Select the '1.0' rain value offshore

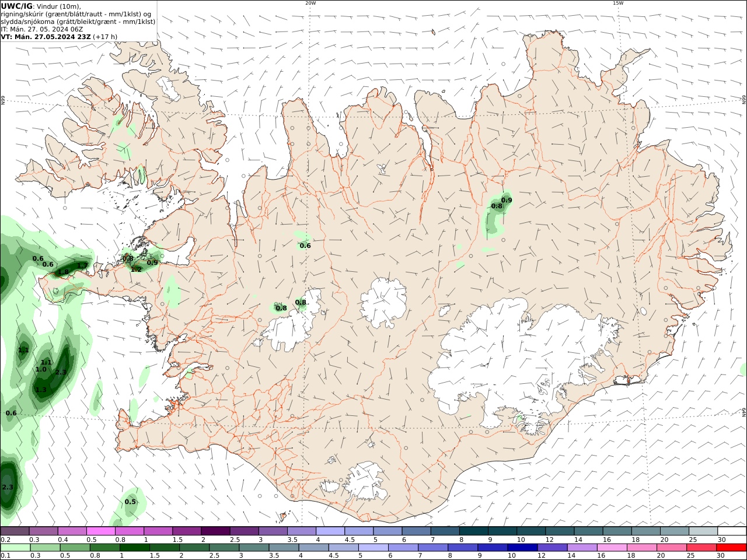tap(41, 369)
